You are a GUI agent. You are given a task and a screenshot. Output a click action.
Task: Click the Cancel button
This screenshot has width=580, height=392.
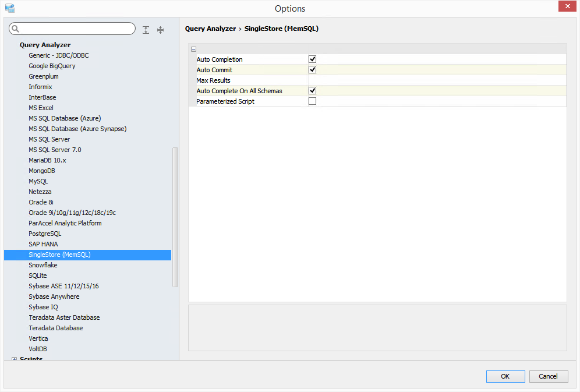tap(548, 376)
